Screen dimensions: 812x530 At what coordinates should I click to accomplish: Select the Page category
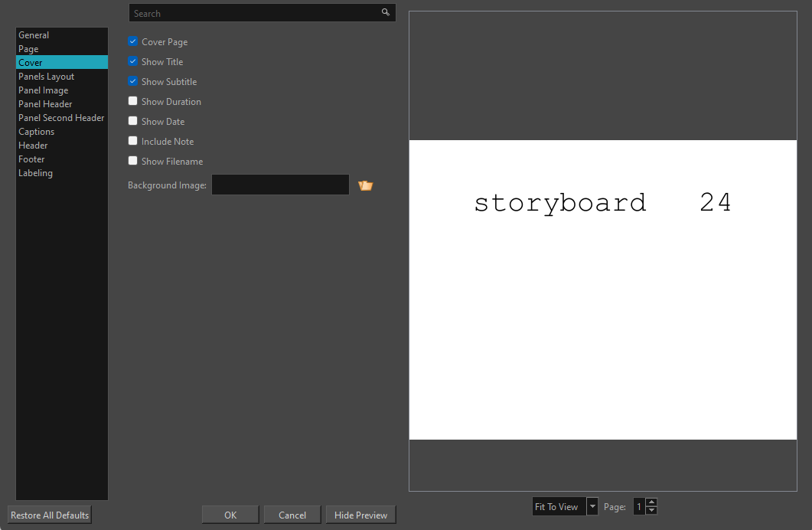tap(62, 49)
